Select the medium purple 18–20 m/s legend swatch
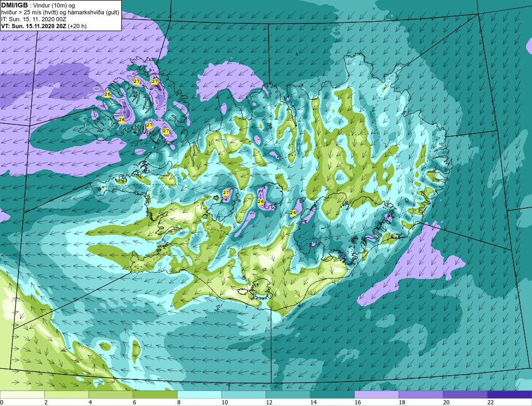532x406 pixels. pyautogui.click(x=421, y=394)
